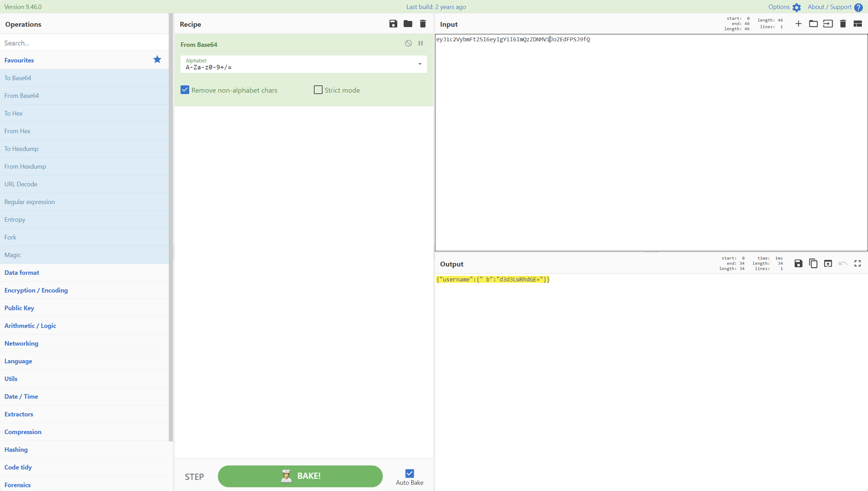Click the new input tab plus icon

click(799, 24)
